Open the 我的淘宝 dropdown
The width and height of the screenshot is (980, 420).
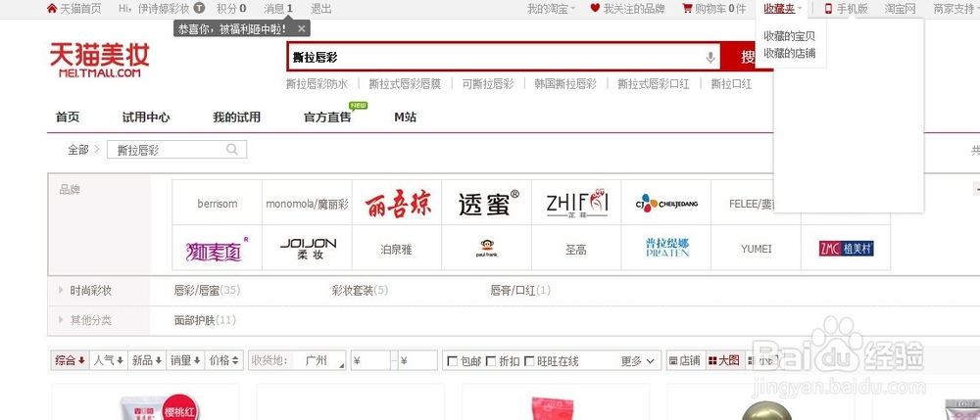[x=551, y=9]
